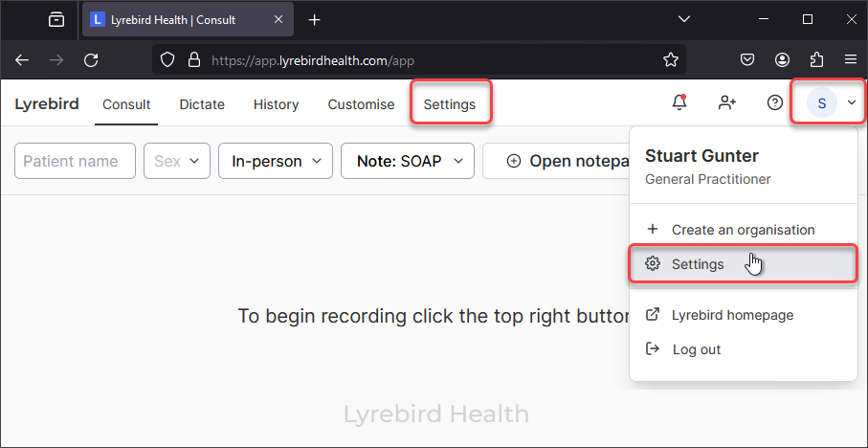This screenshot has height=448, width=868.
Task: Click the gear icon beside Settings
Action: point(654,264)
